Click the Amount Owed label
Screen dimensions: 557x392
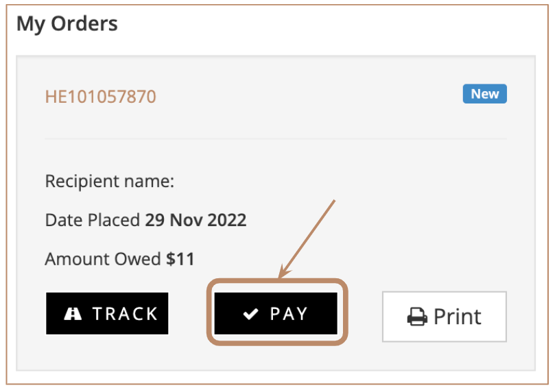(104, 259)
